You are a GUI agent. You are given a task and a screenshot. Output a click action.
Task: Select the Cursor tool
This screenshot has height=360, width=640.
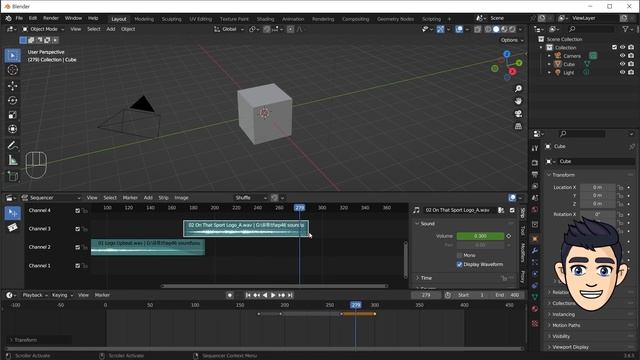[13, 70]
